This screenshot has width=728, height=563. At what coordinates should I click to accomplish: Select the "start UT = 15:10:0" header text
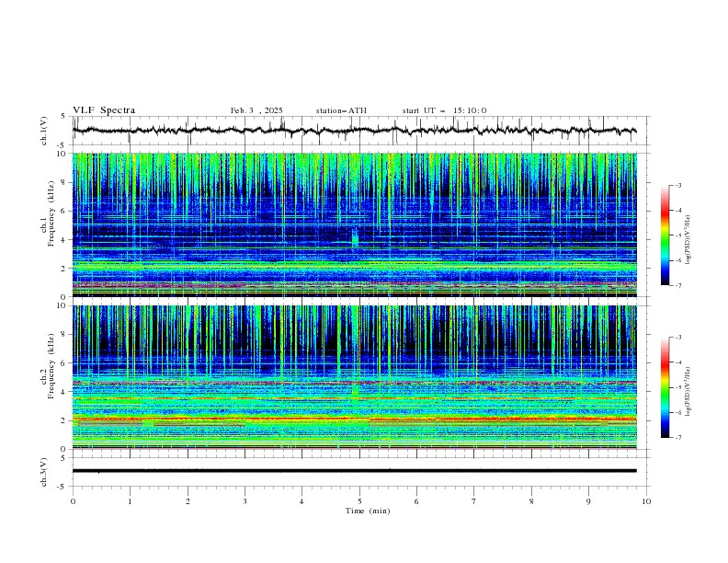click(x=444, y=110)
